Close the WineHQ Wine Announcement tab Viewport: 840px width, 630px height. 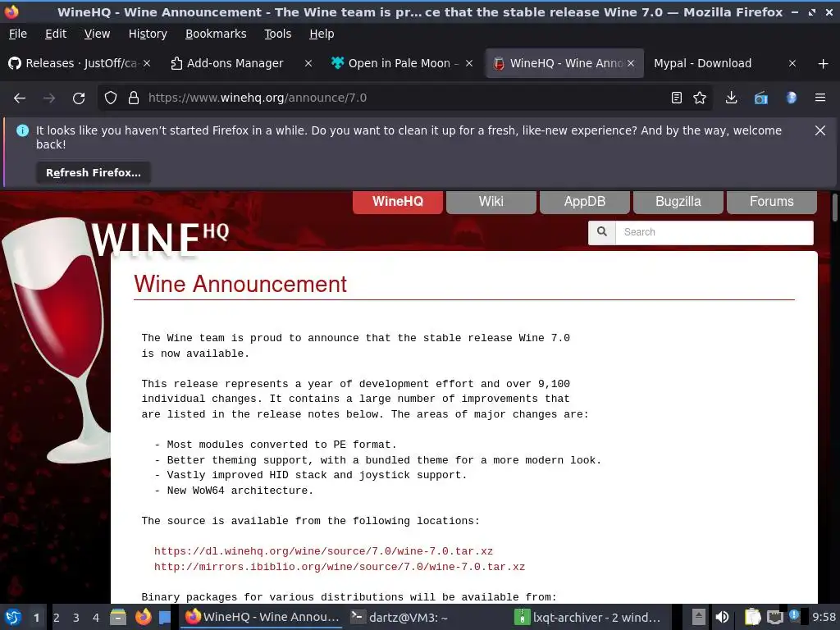pyautogui.click(x=631, y=63)
